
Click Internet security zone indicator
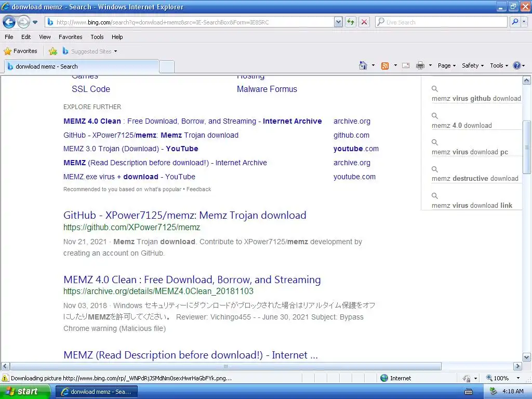(x=395, y=378)
